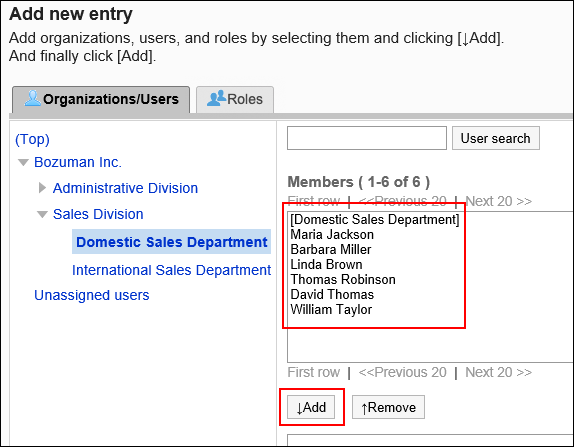Screen dimensions: 574x447
Task: Click the Roles tab people icon
Action: click(x=216, y=98)
